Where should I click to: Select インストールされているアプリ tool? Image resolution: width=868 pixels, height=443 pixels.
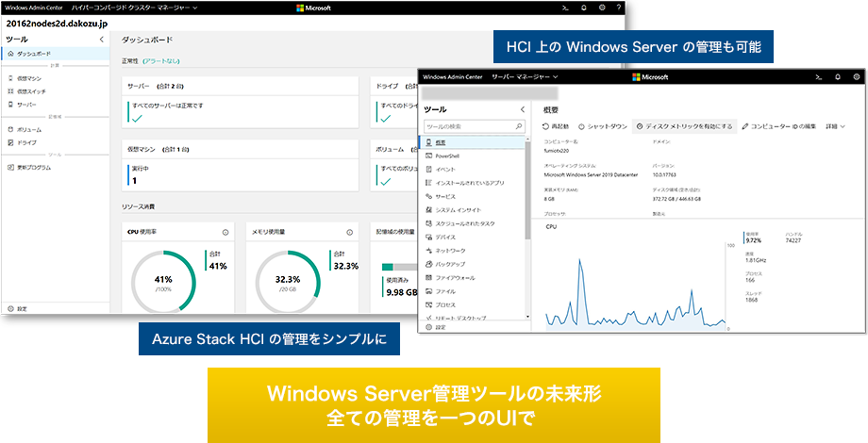click(x=472, y=183)
